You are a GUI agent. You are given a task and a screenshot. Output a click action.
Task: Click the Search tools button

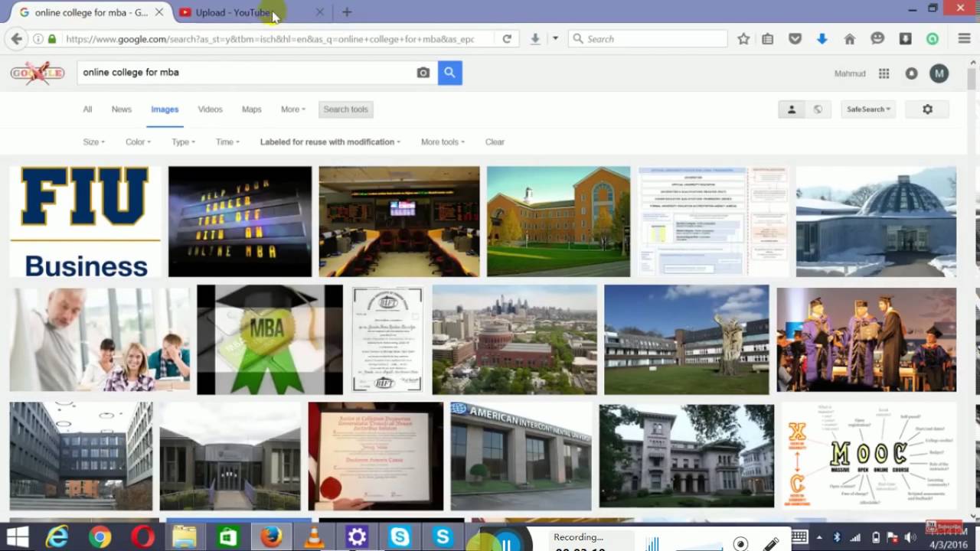pyautogui.click(x=345, y=109)
